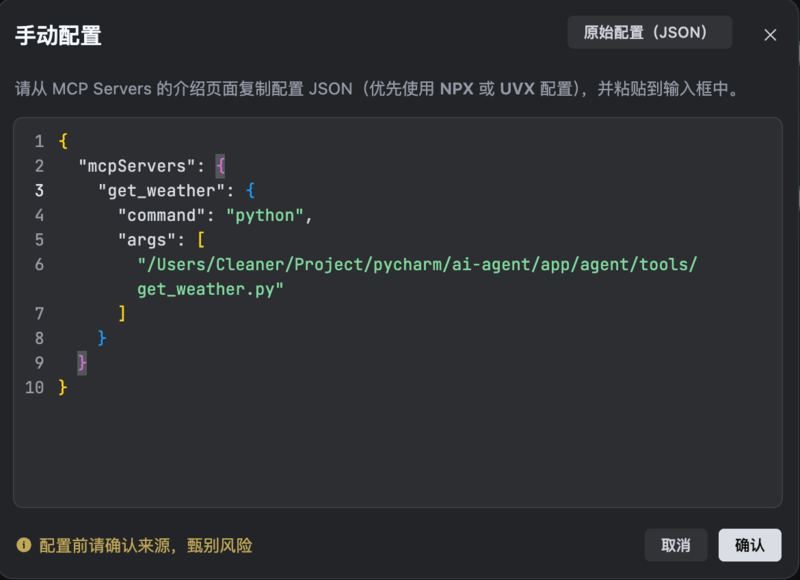Click line number 6 in the gutter

pyautogui.click(x=39, y=264)
